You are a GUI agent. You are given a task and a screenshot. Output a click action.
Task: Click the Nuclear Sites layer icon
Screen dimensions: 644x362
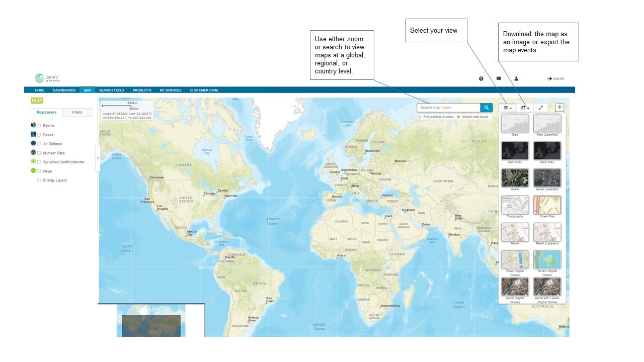[x=33, y=152]
